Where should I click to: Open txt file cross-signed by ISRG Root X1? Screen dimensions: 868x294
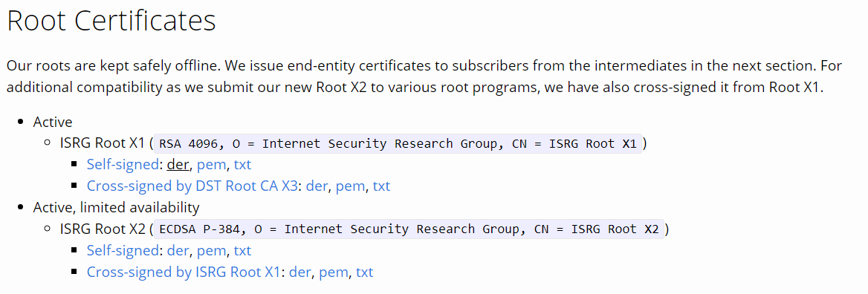pos(365,272)
